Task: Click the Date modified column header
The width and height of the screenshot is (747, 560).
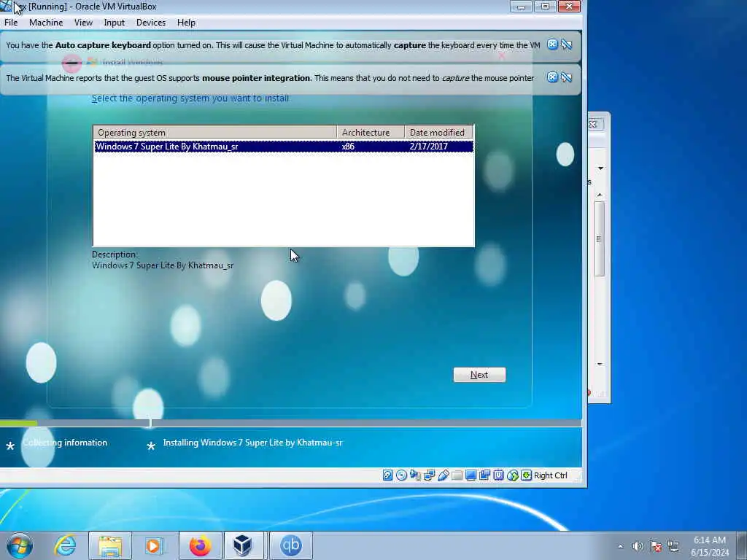Action: (438, 133)
